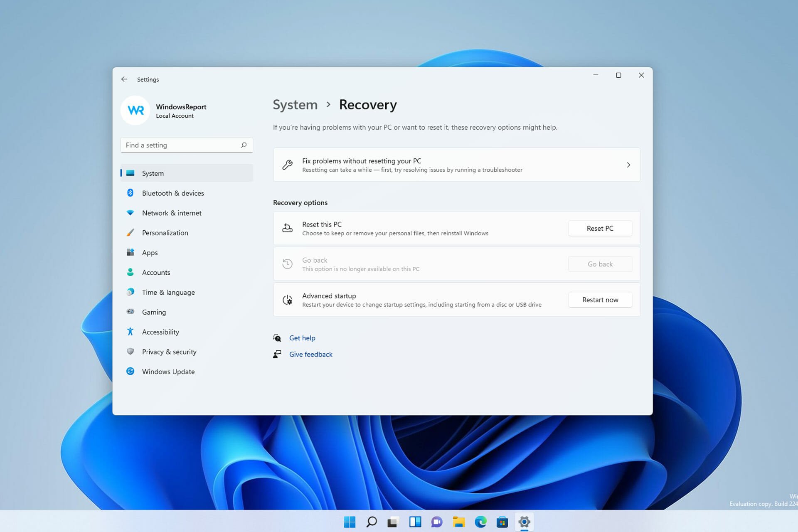Click the Settings gear on taskbar
Viewport: 798px width, 532px height.
[524, 522]
